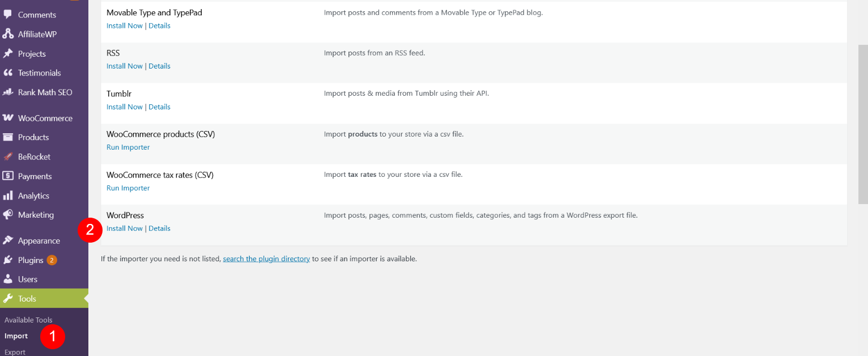Open the Products menu label
The image size is (868, 356).
click(x=33, y=137)
